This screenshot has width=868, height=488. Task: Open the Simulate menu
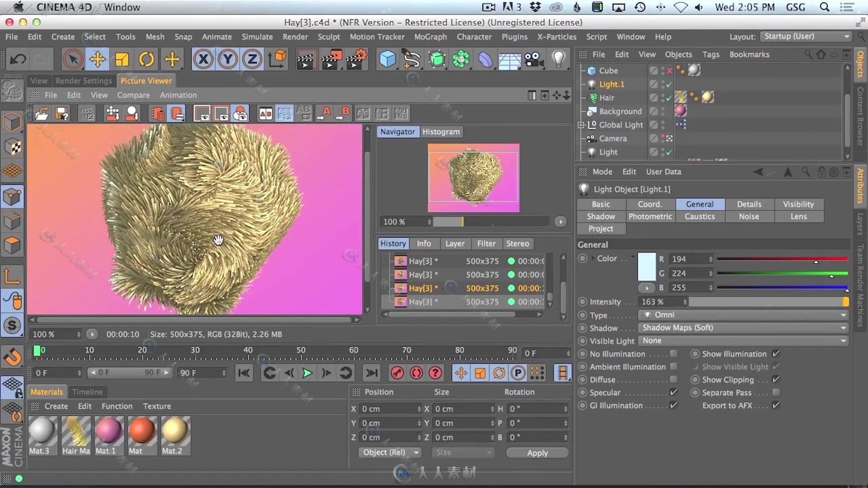click(257, 37)
